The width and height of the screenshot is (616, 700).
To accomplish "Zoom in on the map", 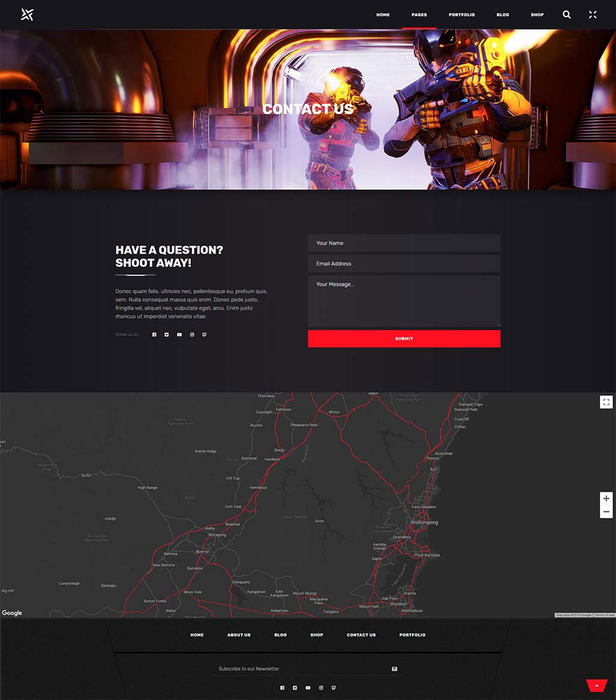I will coord(606,498).
